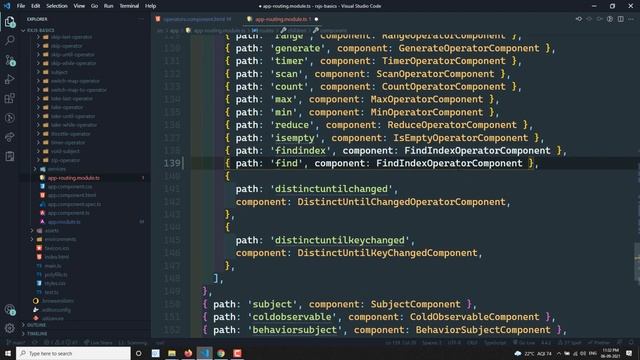Click the errors and warnings status item
The image size is (640, 360).
(x=61, y=343)
